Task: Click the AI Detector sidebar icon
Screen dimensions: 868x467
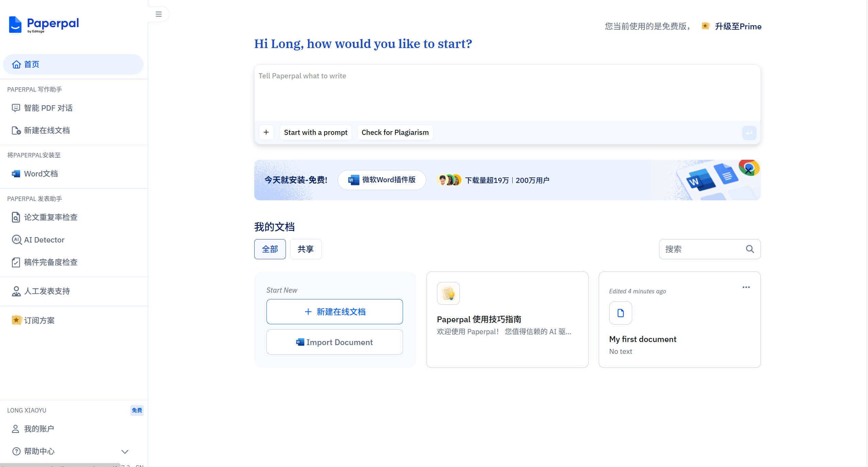Action: pos(17,240)
